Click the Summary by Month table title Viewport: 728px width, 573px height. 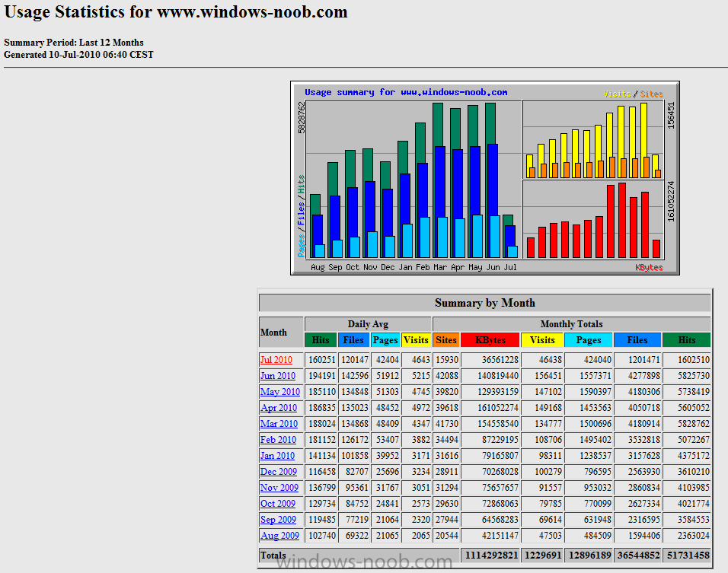pos(485,303)
